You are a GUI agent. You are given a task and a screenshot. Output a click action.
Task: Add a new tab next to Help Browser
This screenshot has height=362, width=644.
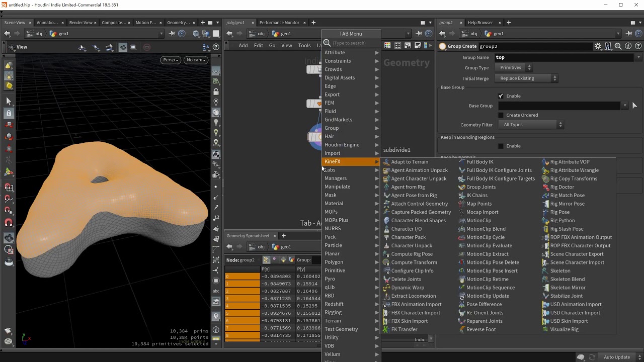(508, 23)
